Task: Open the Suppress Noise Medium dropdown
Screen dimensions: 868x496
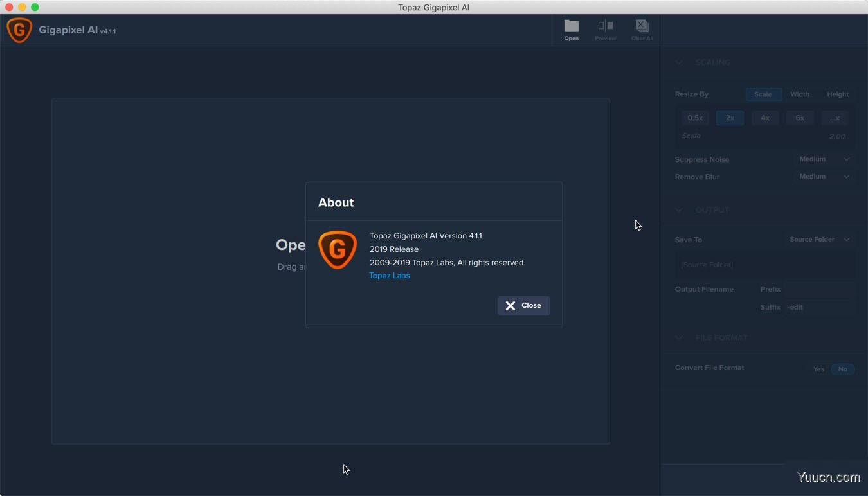Action: [x=824, y=159]
